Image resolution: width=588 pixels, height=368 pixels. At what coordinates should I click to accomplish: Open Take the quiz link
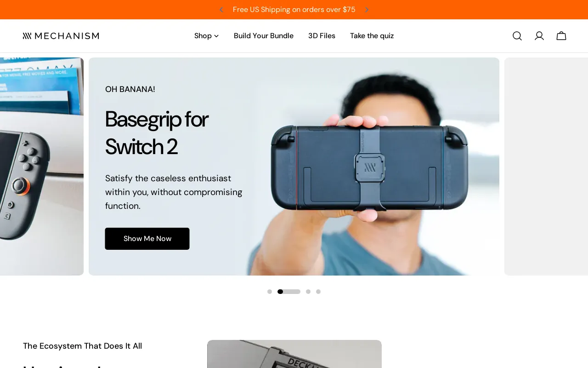pyautogui.click(x=372, y=36)
